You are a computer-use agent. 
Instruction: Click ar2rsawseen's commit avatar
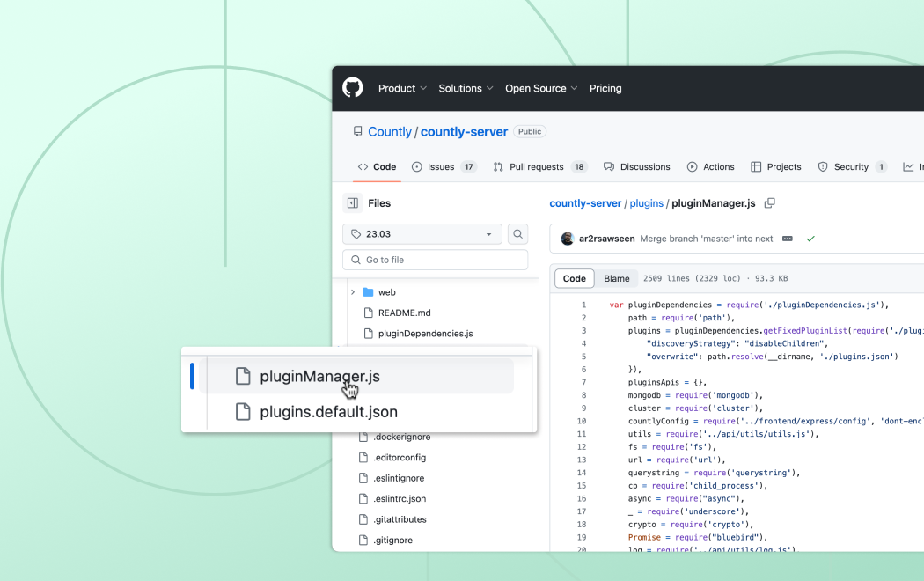568,238
